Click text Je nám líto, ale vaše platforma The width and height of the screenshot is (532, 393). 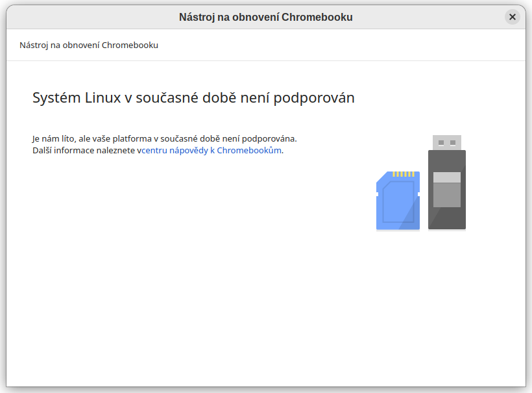click(x=92, y=138)
